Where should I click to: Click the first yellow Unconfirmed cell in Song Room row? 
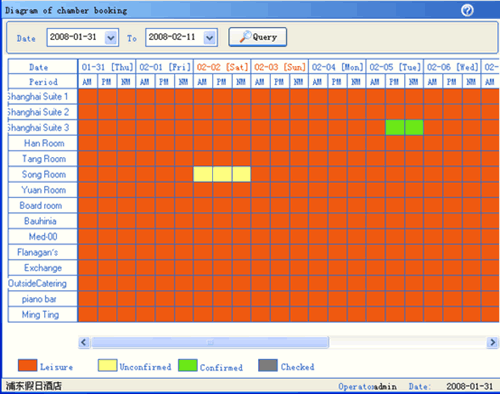pyautogui.click(x=203, y=174)
